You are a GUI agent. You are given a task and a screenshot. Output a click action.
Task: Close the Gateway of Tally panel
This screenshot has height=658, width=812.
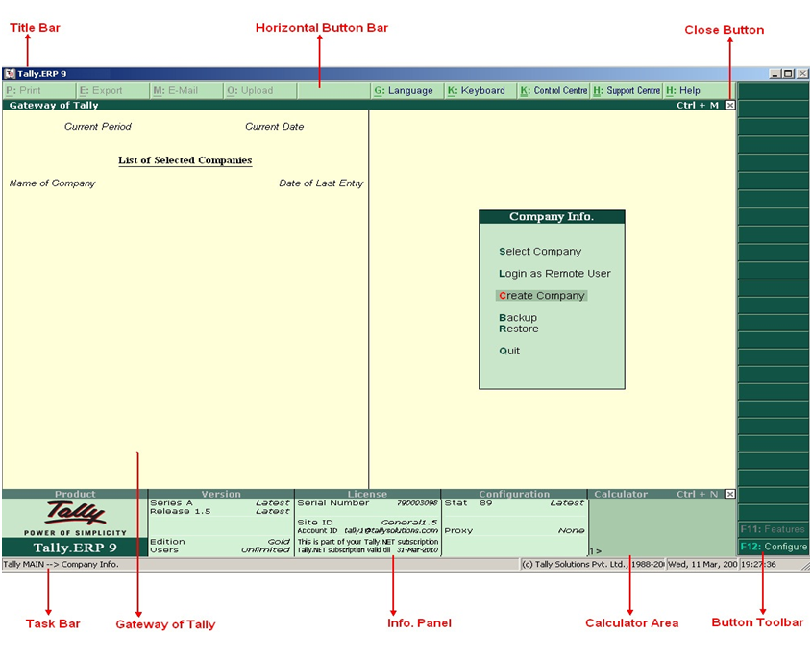click(730, 105)
